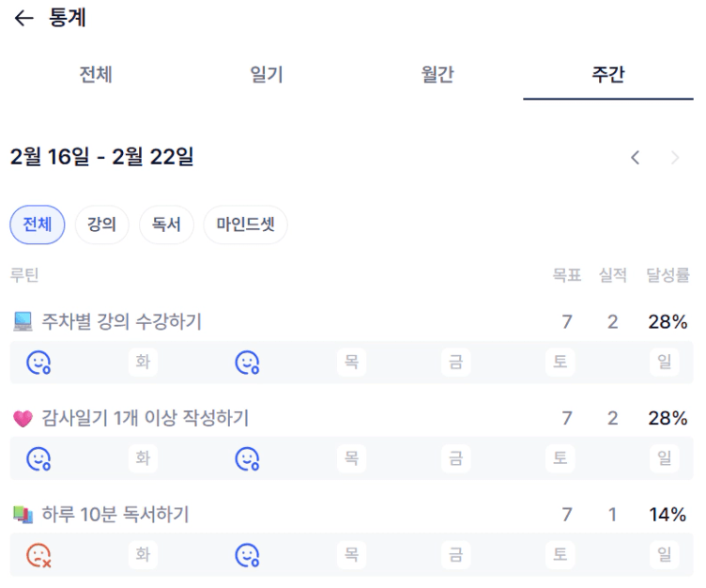Filter routines by 마인드셋 chip

click(x=245, y=225)
